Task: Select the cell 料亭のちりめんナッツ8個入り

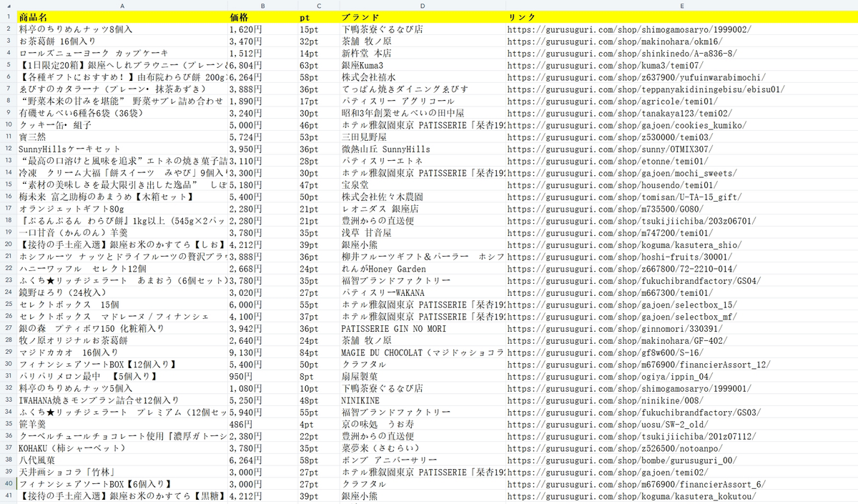Action: [x=122, y=29]
